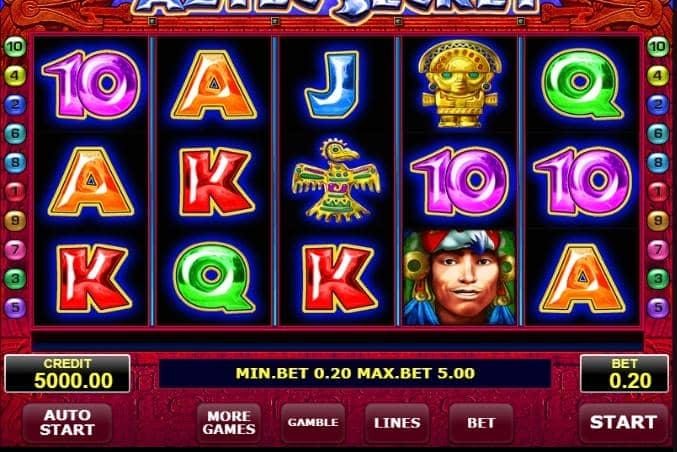The image size is (677, 452).
Task: Select payline 10 indicator on left side
Action: tap(15, 47)
